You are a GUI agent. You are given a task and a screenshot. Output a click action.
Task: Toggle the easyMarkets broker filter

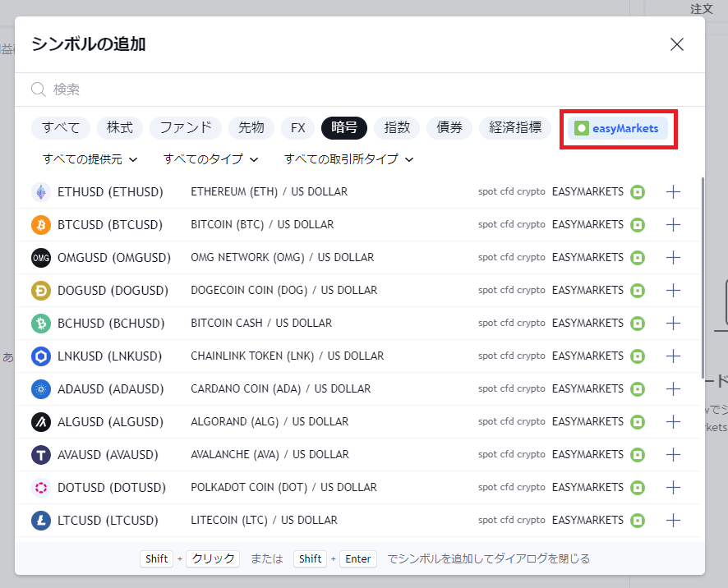coord(618,128)
